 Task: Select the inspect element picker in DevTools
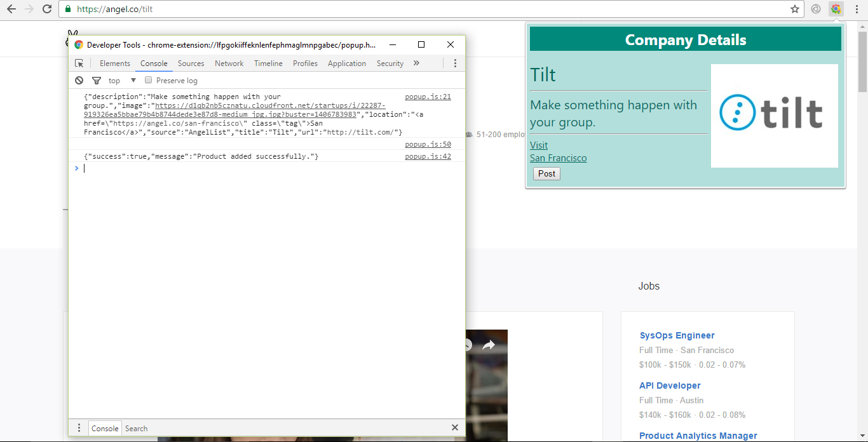79,64
